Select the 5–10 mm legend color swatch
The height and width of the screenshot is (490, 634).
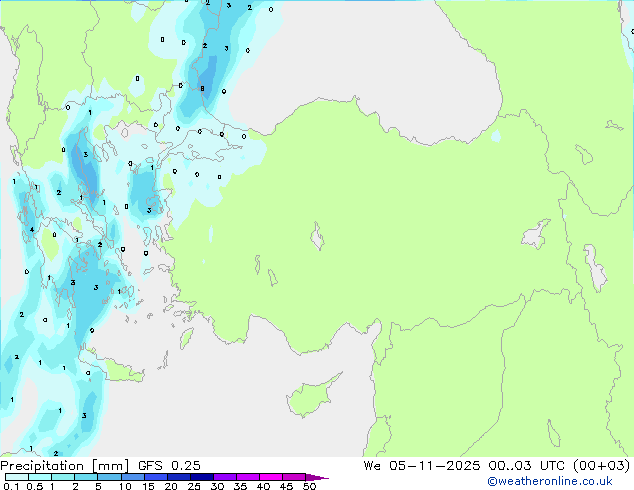pyautogui.click(x=109, y=477)
